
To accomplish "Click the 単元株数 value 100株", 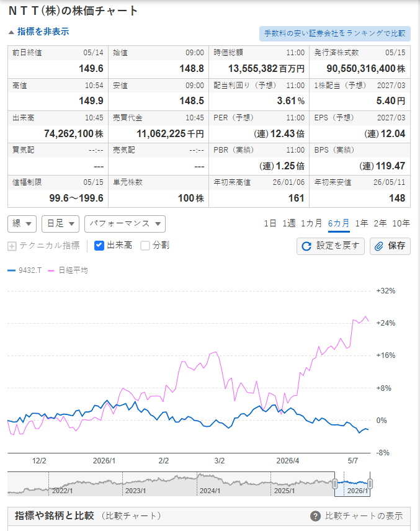I will (x=191, y=198).
